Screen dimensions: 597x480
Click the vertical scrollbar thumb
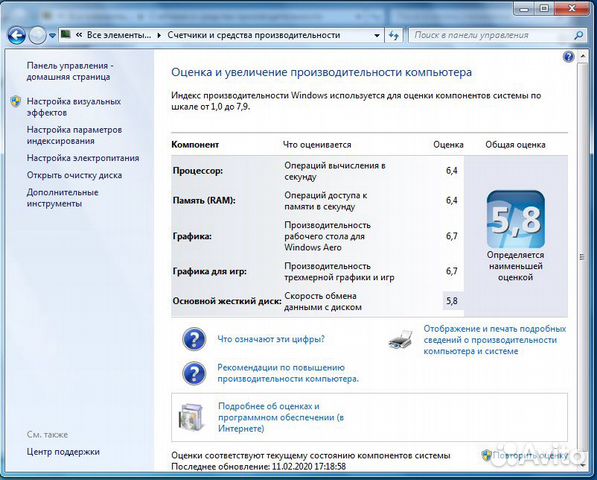583,257
